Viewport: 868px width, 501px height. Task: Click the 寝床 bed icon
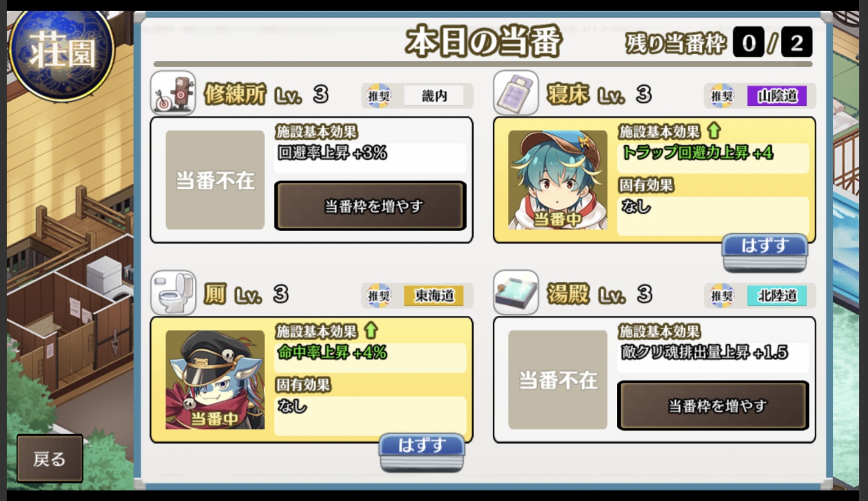click(516, 93)
